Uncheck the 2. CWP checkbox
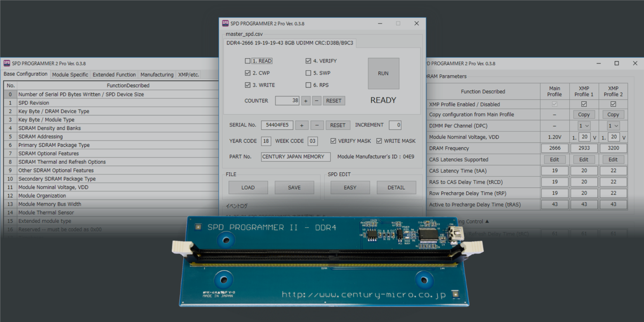This screenshot has width=644, height=322. (x=248, y=73)
